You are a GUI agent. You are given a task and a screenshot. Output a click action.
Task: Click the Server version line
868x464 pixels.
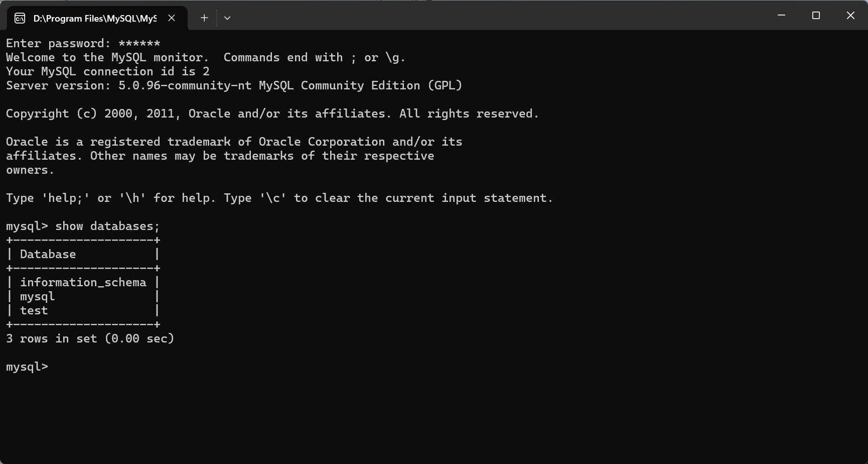(x=234, y=86)
